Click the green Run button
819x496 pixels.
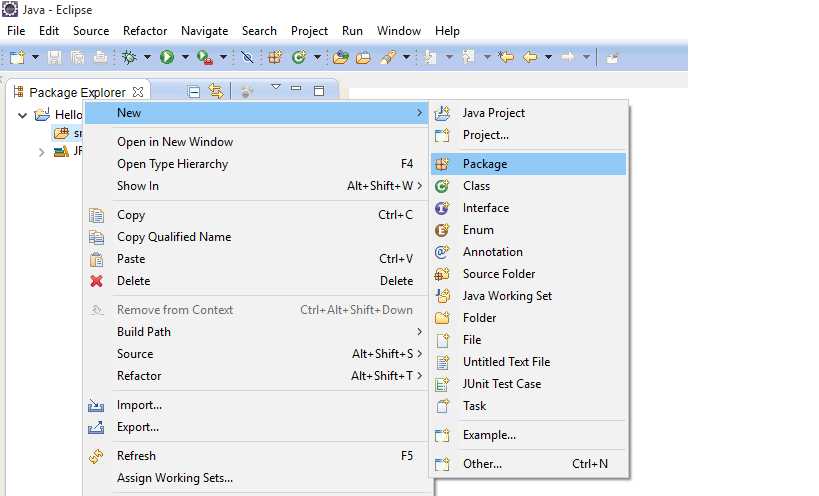pos(167,57)
